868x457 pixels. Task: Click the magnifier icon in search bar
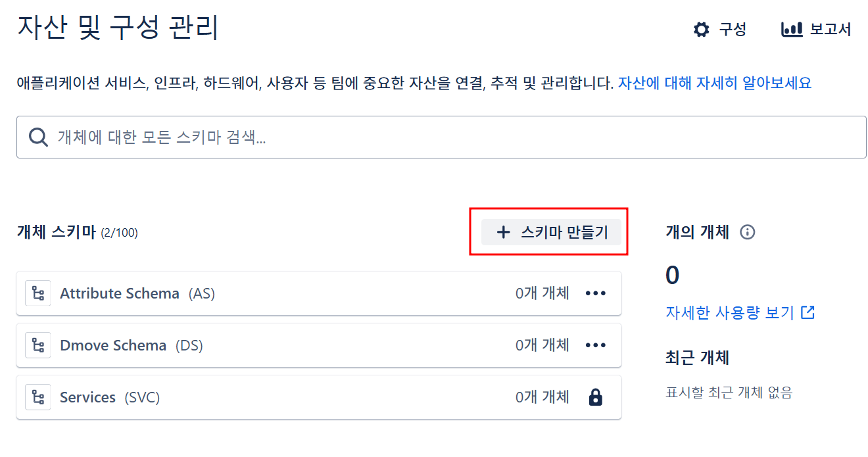pyautogui.click(x=39, y=137)
